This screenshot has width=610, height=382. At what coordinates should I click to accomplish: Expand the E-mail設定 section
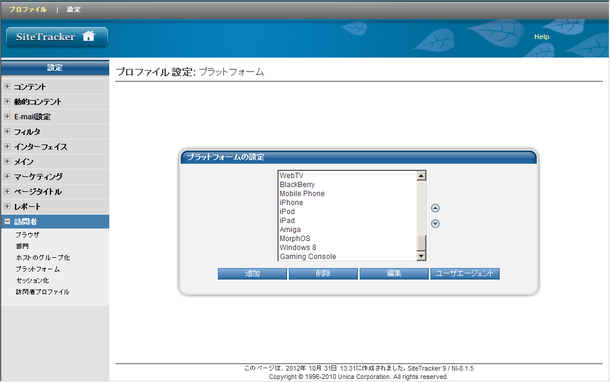coord(7,116)
